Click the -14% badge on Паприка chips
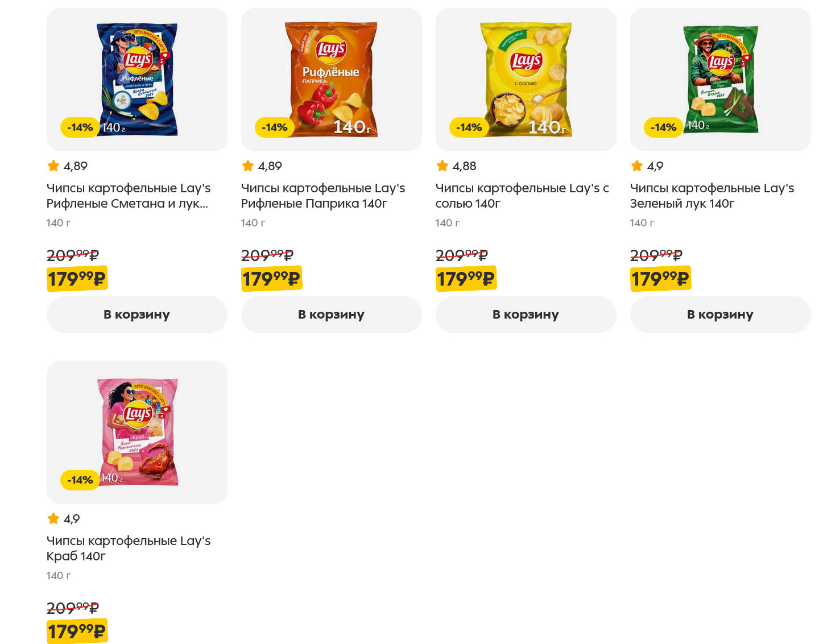Image resolution: width=819 pixels, height=644 pixels. [274, 127]
